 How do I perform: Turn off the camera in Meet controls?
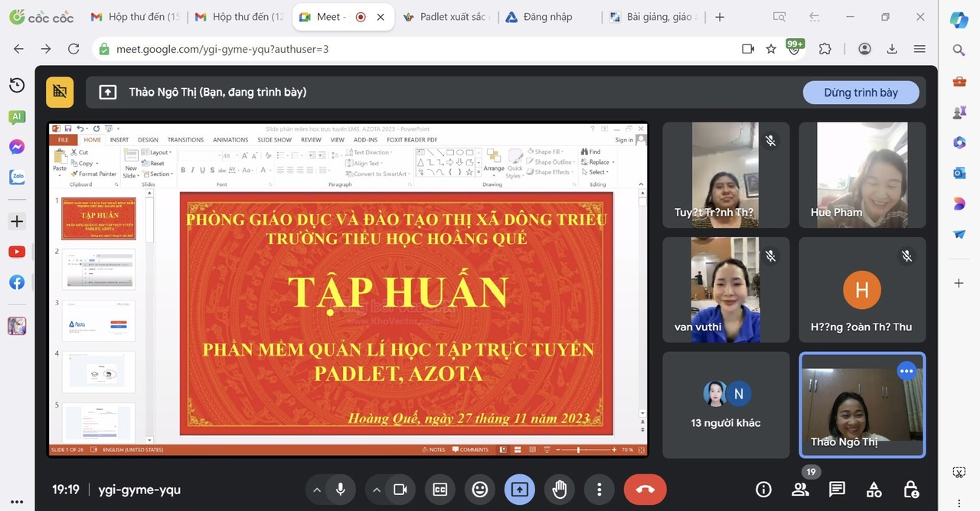(x=400, y=490)
